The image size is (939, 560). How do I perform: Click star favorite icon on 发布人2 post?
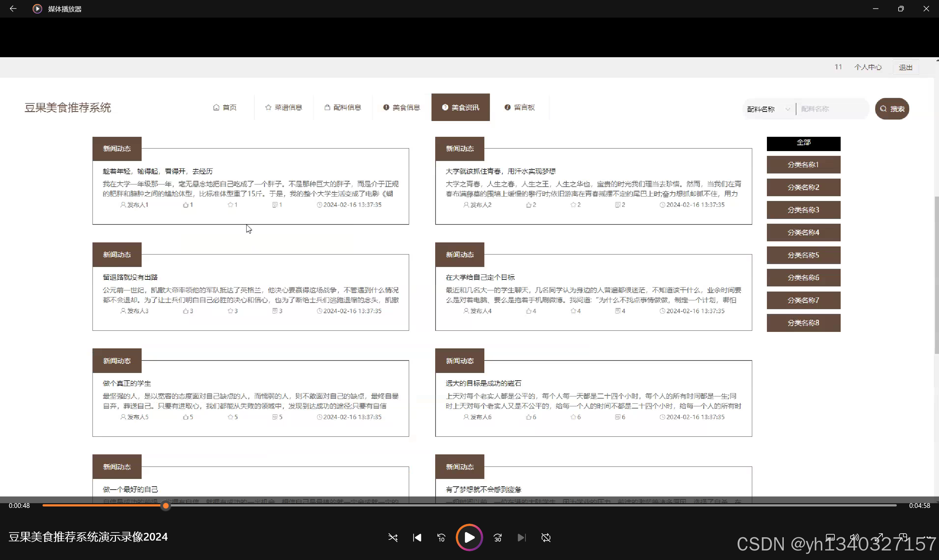[573, 205]
